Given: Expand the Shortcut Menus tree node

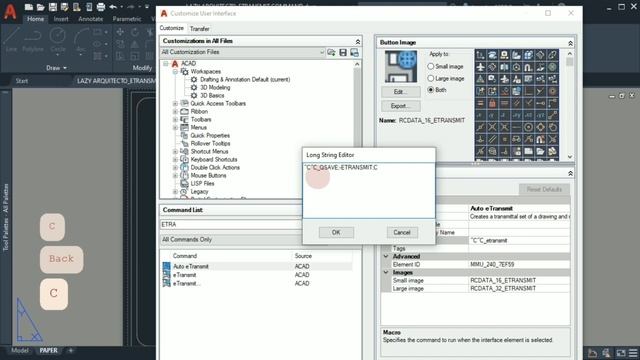Looking at the screenshot, I should (175, 151).
